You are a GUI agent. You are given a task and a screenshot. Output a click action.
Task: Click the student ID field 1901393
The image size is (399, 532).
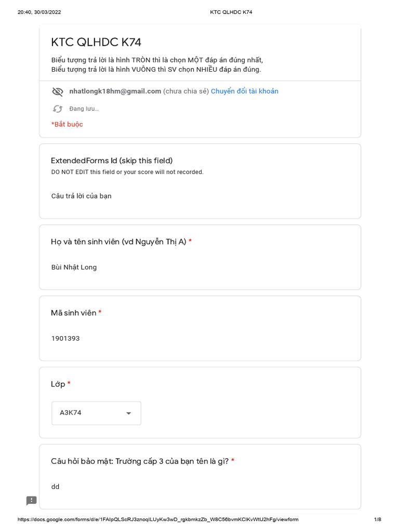pyautogui.click(x=65, y=338)
